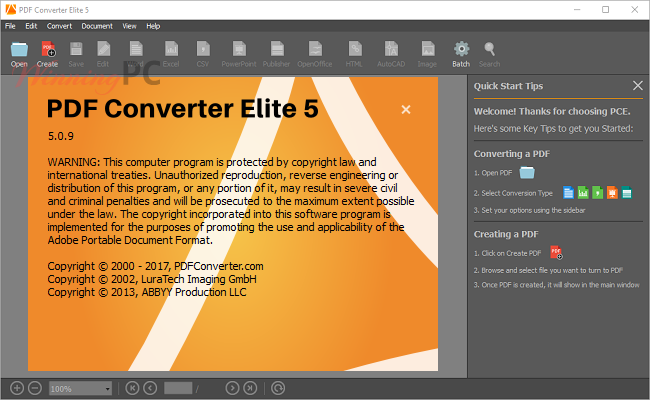This screenshot has width=650, height=400.
Task: Click the 'Quick Start Tips' title
Action: coord(508,86)
